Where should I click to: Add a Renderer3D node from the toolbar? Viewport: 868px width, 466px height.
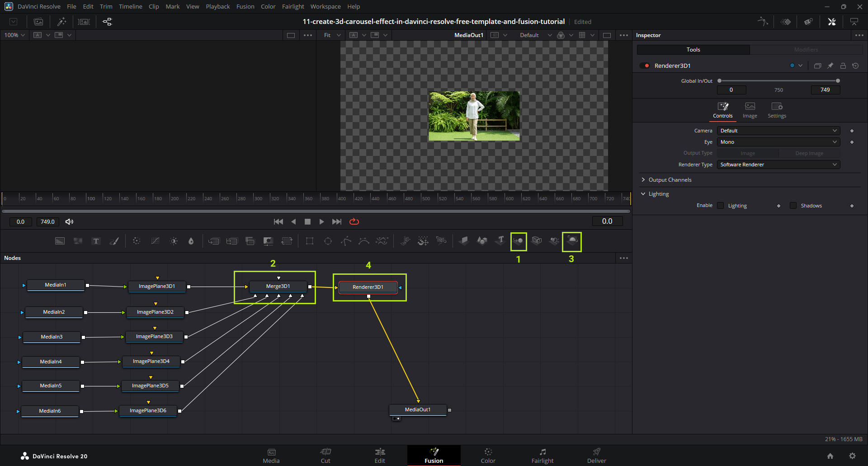[572, 241]
